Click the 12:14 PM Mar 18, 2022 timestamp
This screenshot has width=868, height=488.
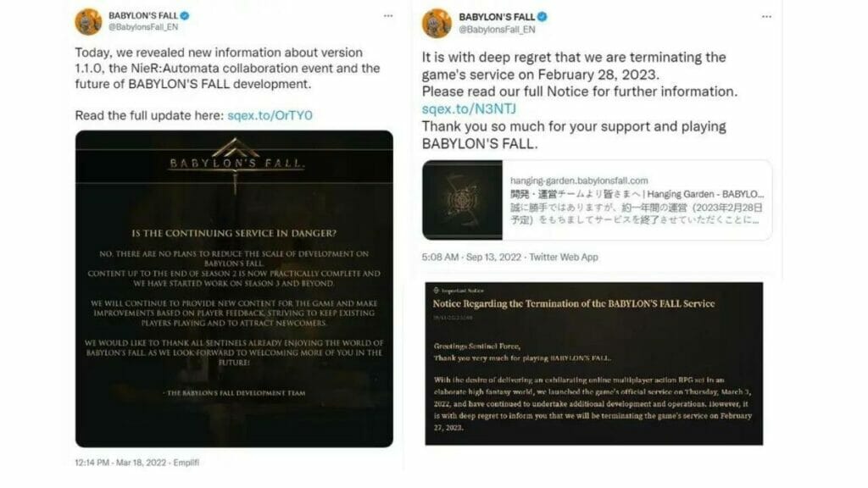coord(120,463)
